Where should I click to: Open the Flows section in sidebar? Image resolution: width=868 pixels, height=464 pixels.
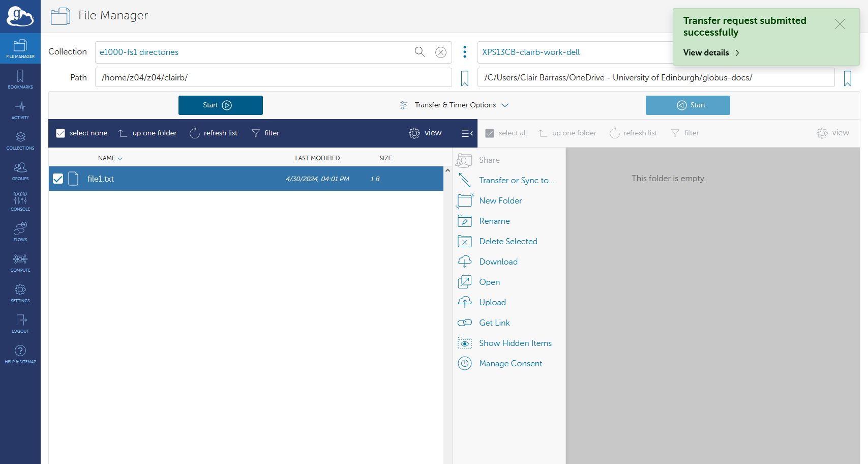(x=20, y=232)
